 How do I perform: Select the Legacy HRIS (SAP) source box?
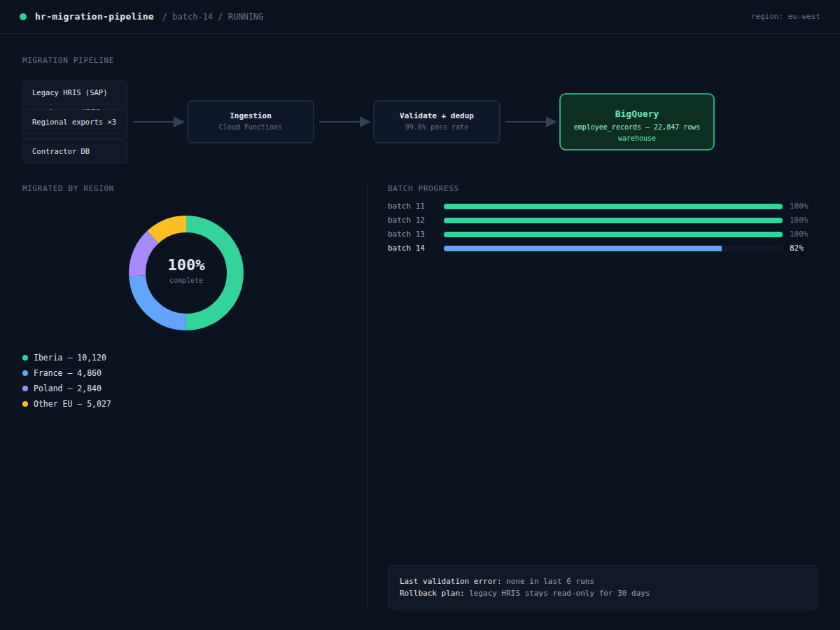click(75, 92)
